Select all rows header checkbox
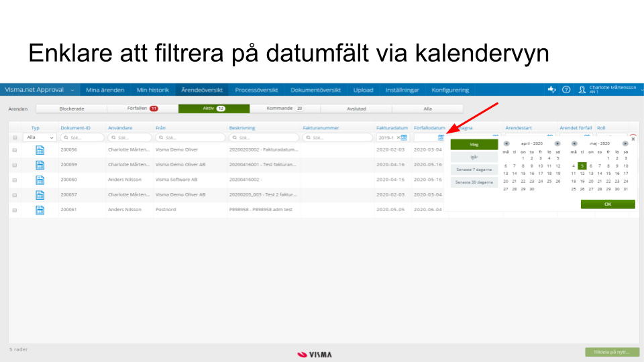The width and height of the screenshot is (644, 362). [15, 137]
